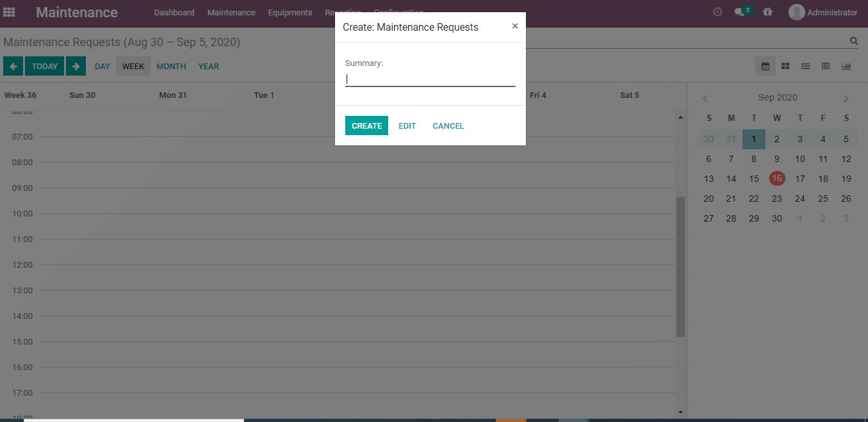Open the Dashboard menu
The width and height of the screenshot is (868, 422).
coord(174,12)
